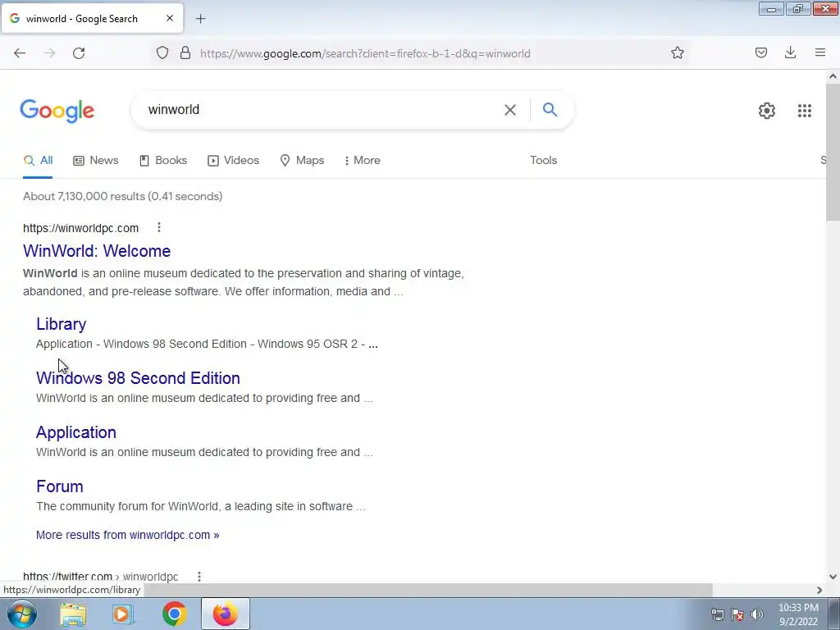The image size is (840, 630).
Task: Open the Application sitelink
Action: click(76, 431)
